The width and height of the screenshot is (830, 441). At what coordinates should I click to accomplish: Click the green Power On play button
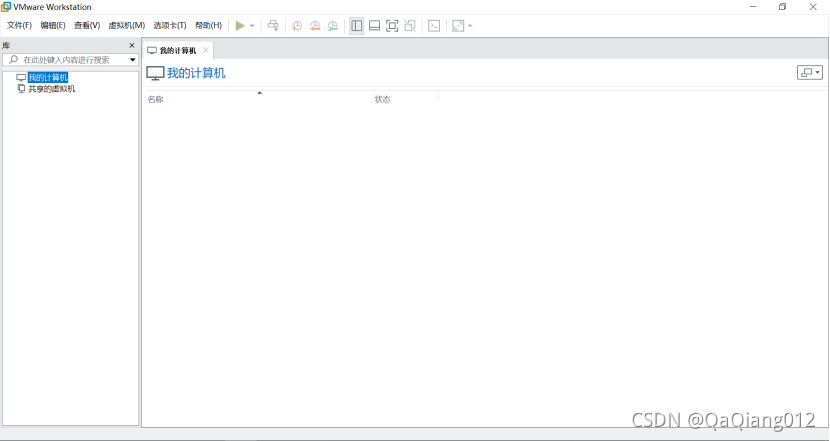(240, 25)
